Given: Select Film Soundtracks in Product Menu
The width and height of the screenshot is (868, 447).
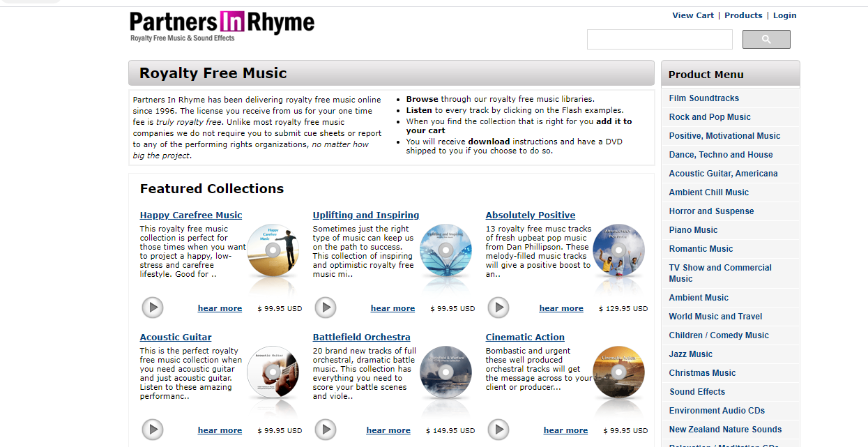Looking at the screenshot, I should point(730,98).
